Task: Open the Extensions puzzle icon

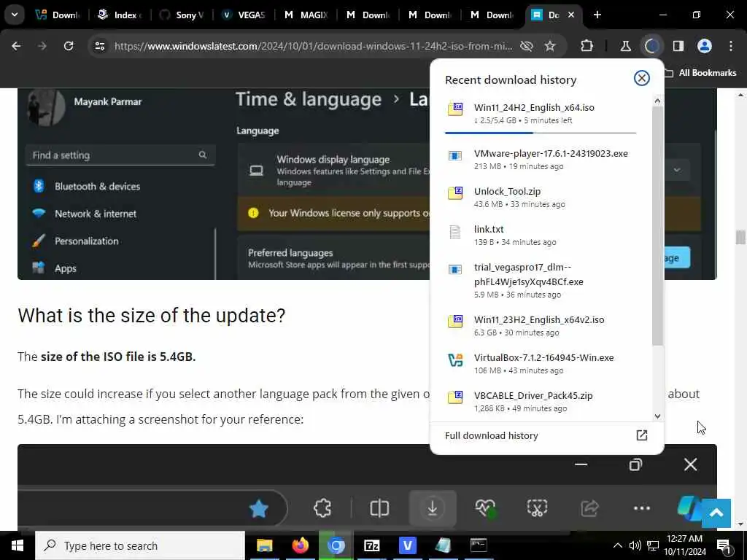Action: (587, 46)
